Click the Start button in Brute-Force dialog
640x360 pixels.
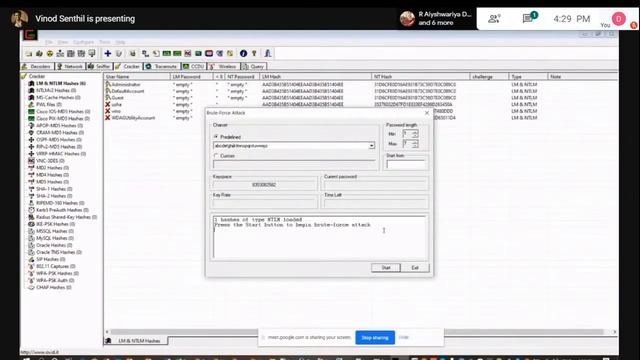point(386,268)
